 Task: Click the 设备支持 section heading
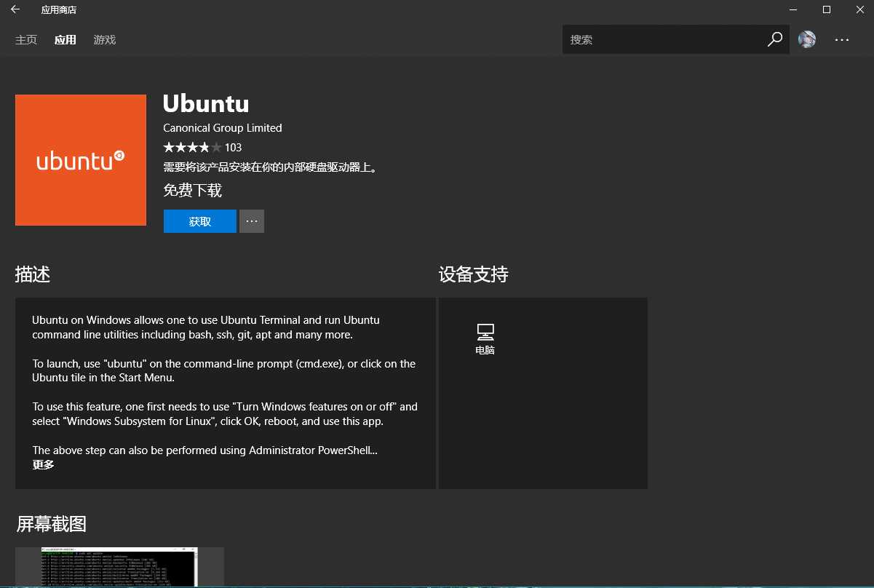click(x=474, y=274)
